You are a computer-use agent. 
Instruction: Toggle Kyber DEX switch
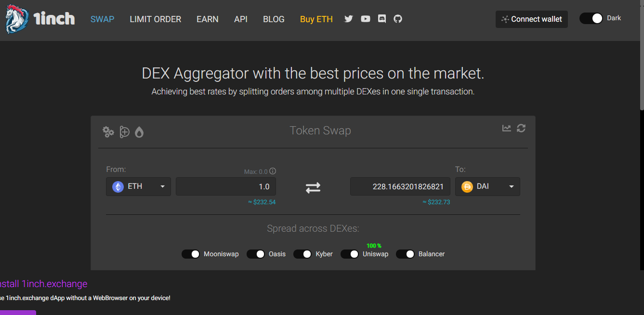[x=302, y=254]
